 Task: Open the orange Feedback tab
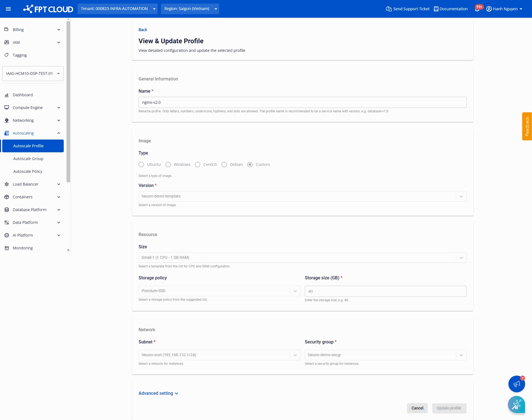click(x=527, y=126)
